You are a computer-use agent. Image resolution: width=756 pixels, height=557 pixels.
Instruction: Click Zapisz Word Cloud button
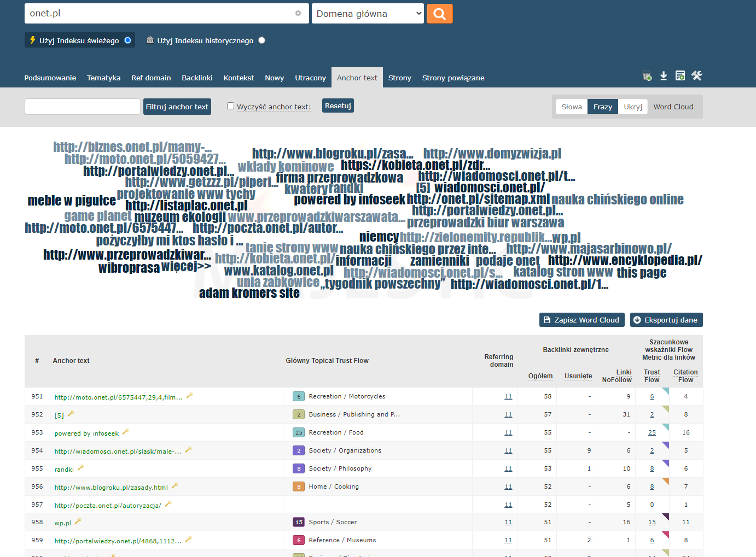click(x=581, y=320)
